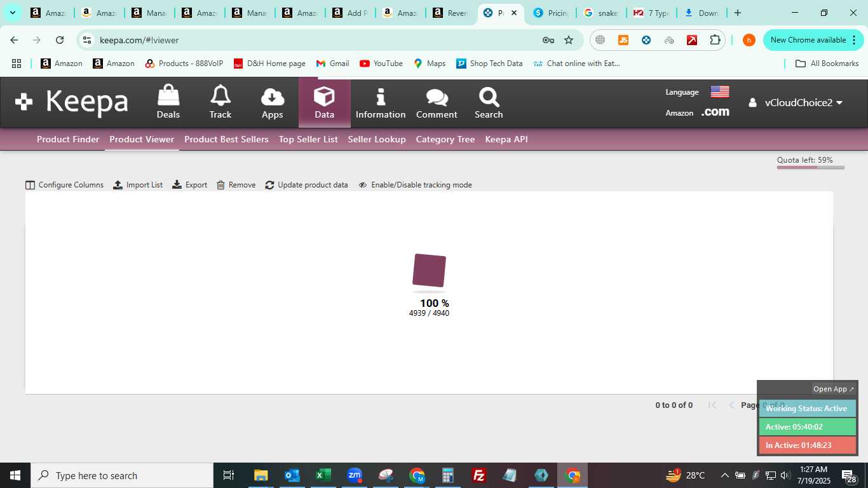This screenshot has height=488, width=868.
Task: Go to first page of results
Action: pyautogui.click(x=712, y=405)
